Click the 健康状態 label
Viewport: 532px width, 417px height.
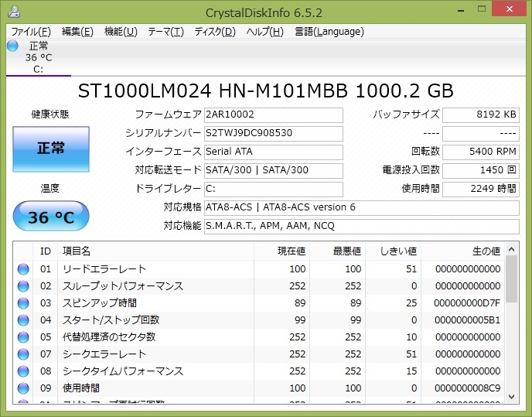tap(50, 115)
